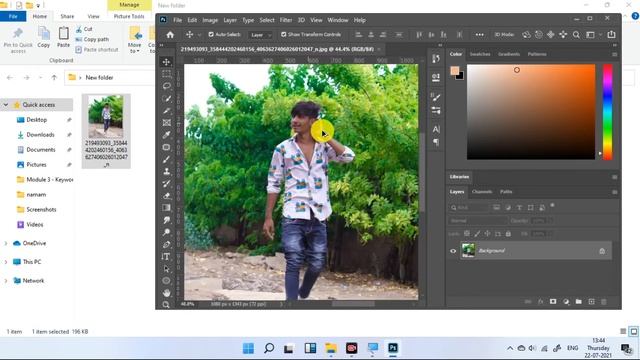
Task: Open the Share ribbon tab in Explorer
Action: pos(67,16)
